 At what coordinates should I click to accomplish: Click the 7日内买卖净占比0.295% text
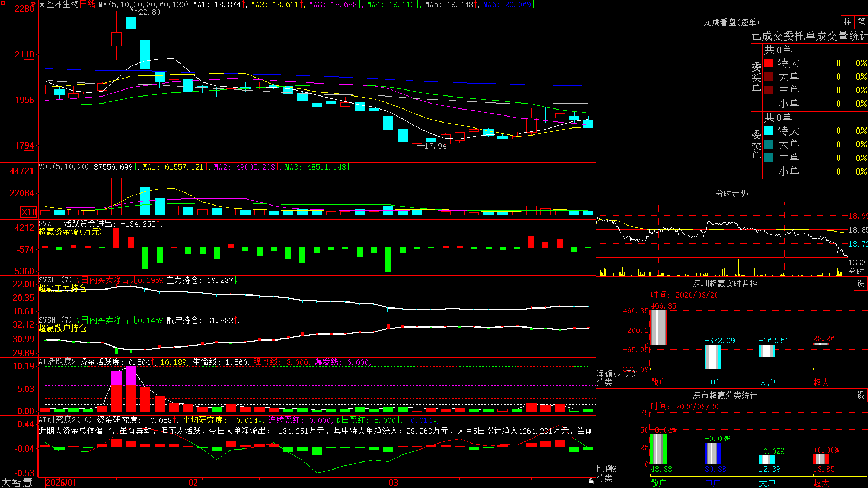pyautogui.click(x=120, y=280)
